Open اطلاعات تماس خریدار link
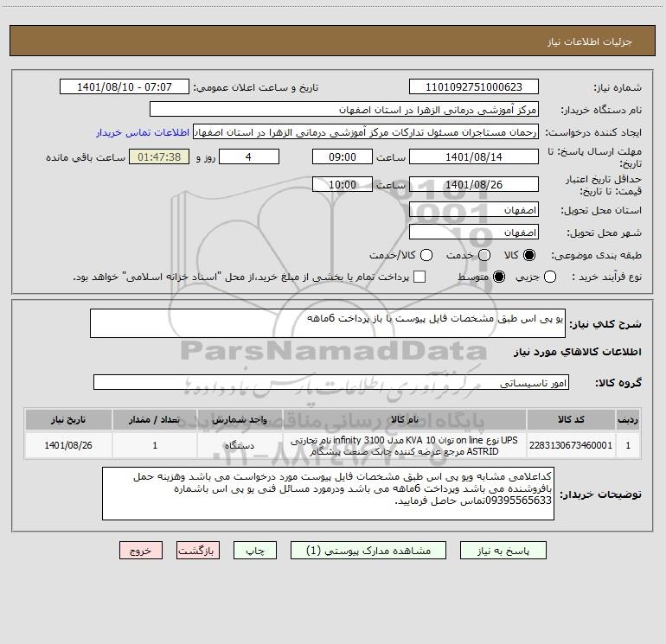 click(x=143, y=132)
